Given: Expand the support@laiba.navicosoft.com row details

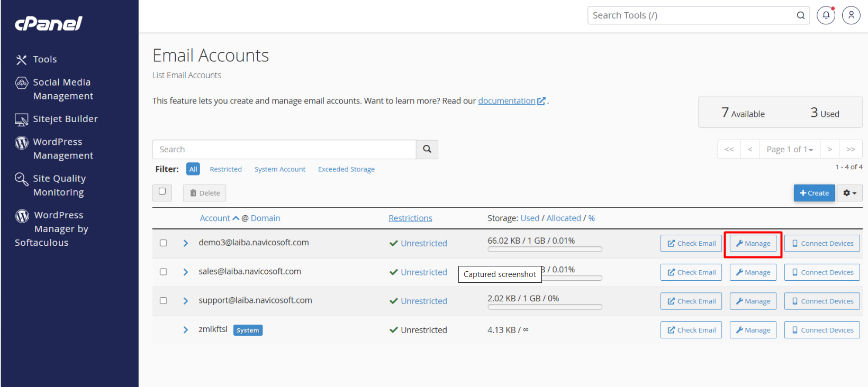Looking at the screenshot, I should pyautogui.click(x=186, y=301).
